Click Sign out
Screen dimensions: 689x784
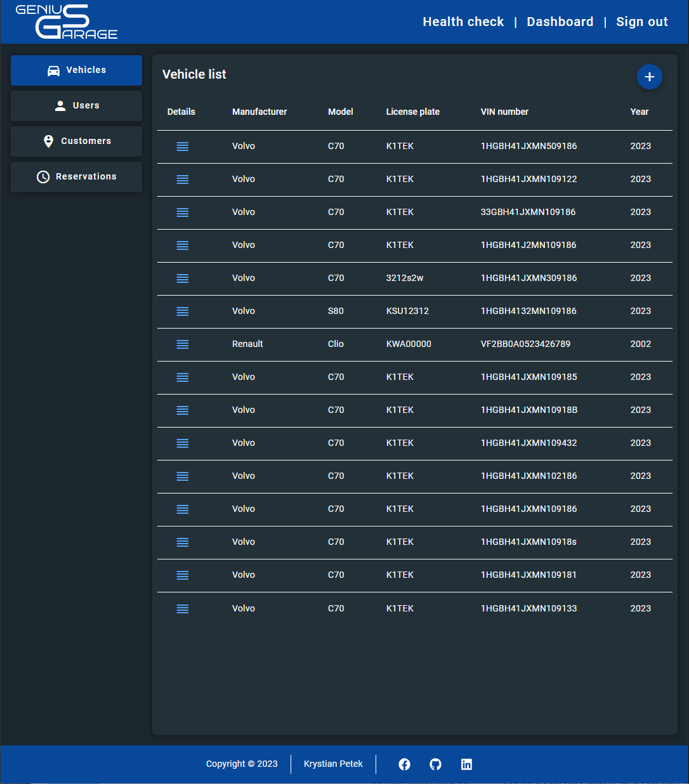click(642, 22)
